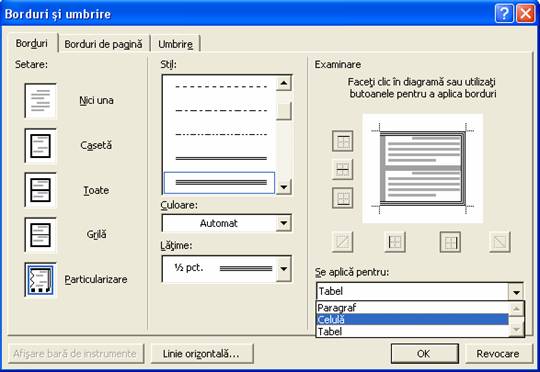This screenshot has height=372, width=540.
Task: Click the border preview diagram
Action: (x=423, y=169)
